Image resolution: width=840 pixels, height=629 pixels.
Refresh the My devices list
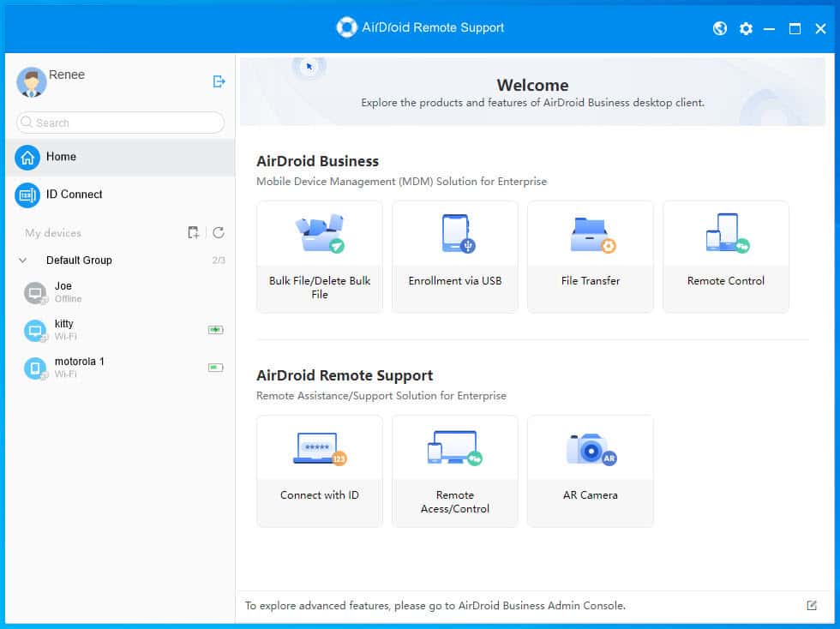[218, 232]
